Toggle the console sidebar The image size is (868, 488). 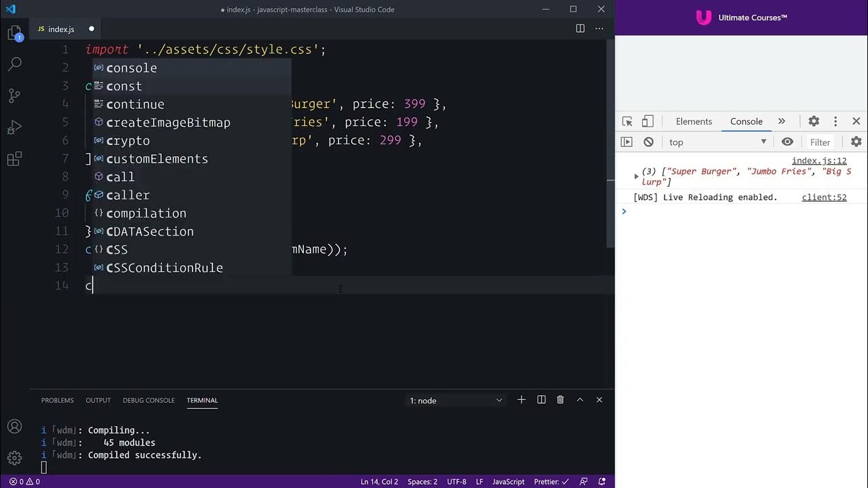[627, 142]
